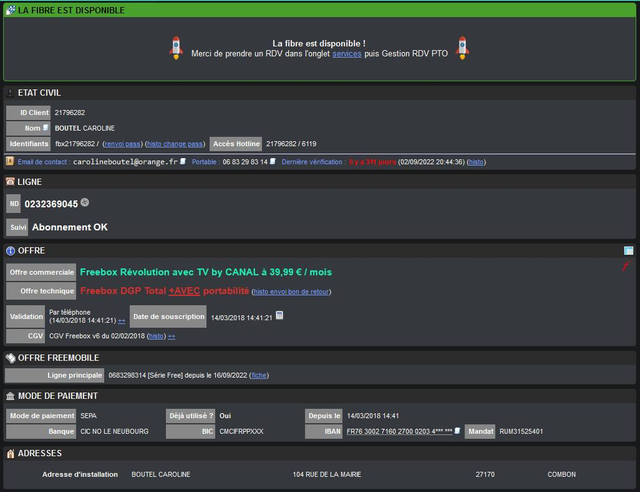Image resolution: width=640 pixels, height=492 pixels.
Task: Click the telephone icon beside LIGNE
Action: (10, 181)
